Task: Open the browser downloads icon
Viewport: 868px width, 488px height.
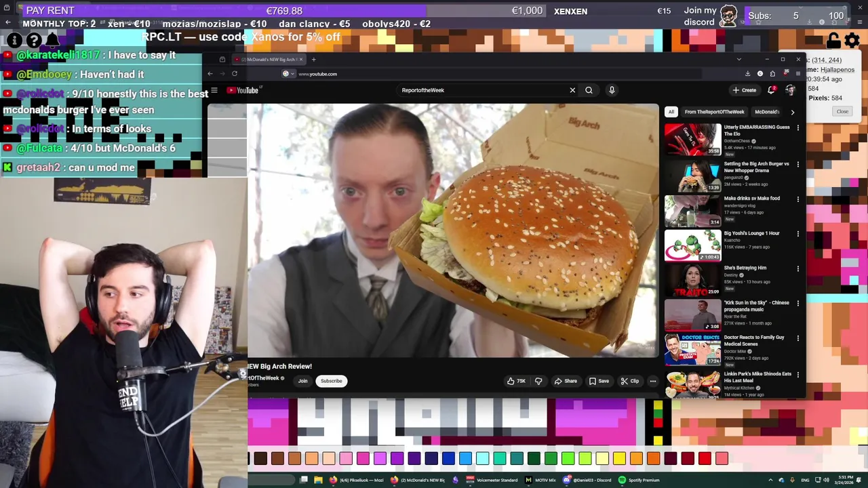Action: pyautogui.click(x=747, y=74)
